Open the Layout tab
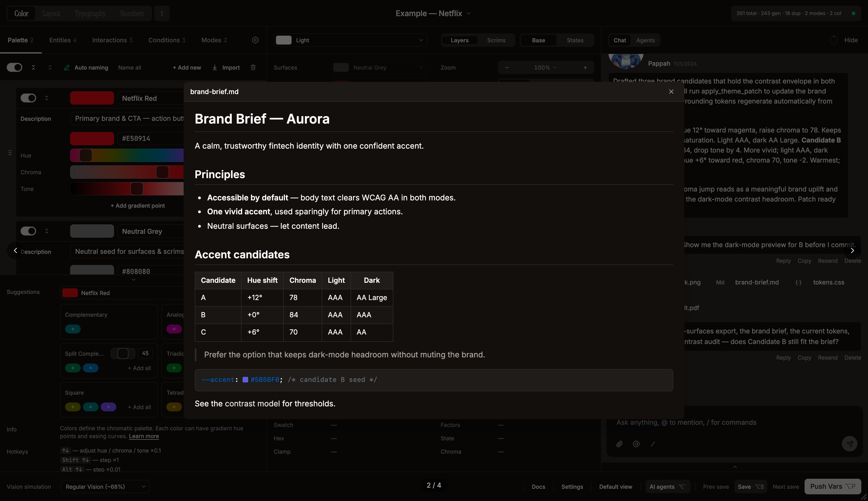 (x=51, y=13)
